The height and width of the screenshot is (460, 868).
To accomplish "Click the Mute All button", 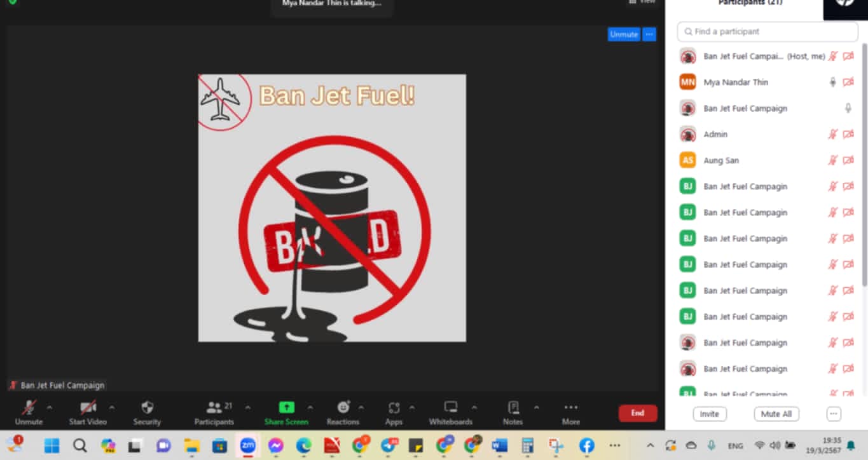I will (x=776, y=414).
